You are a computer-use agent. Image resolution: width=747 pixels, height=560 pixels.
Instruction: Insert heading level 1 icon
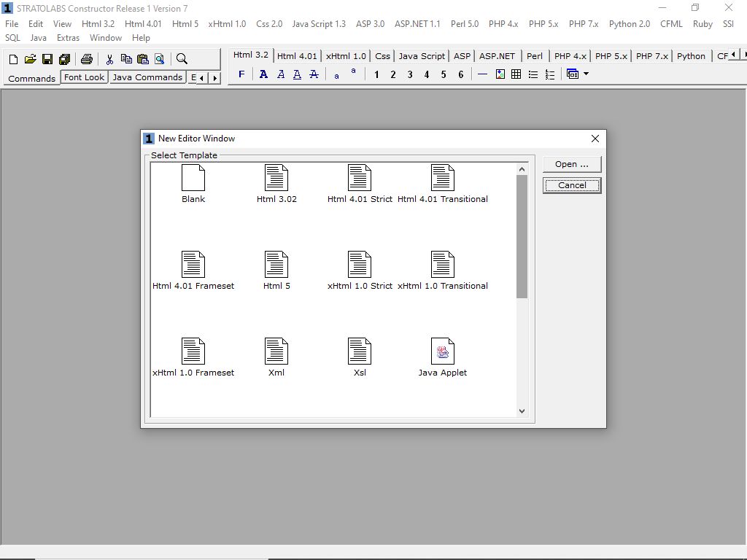376,74
